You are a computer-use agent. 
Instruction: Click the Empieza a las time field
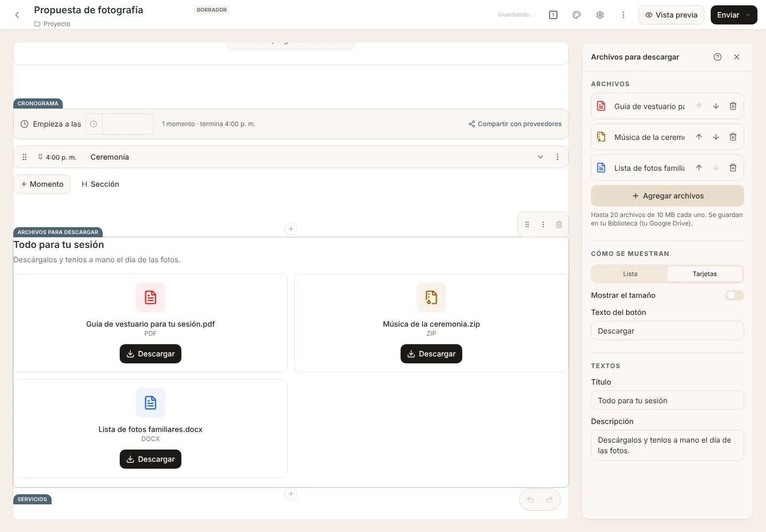[x=120, y=124]
